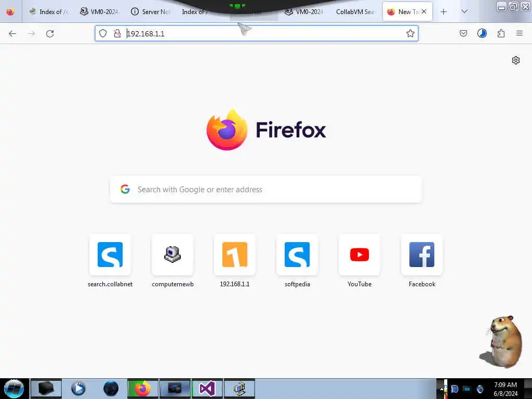Click the insecure connection lock icon
The width and height of the screenshot is (532, 399).
click(117, 33)
